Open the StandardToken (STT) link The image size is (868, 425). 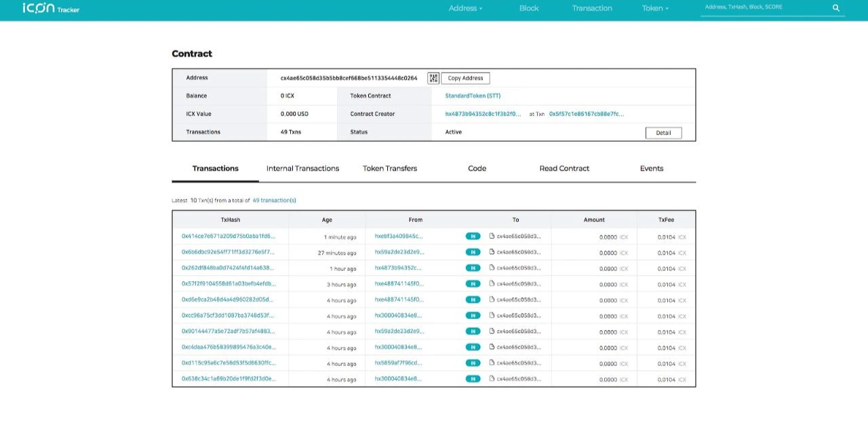click(473, 96)
